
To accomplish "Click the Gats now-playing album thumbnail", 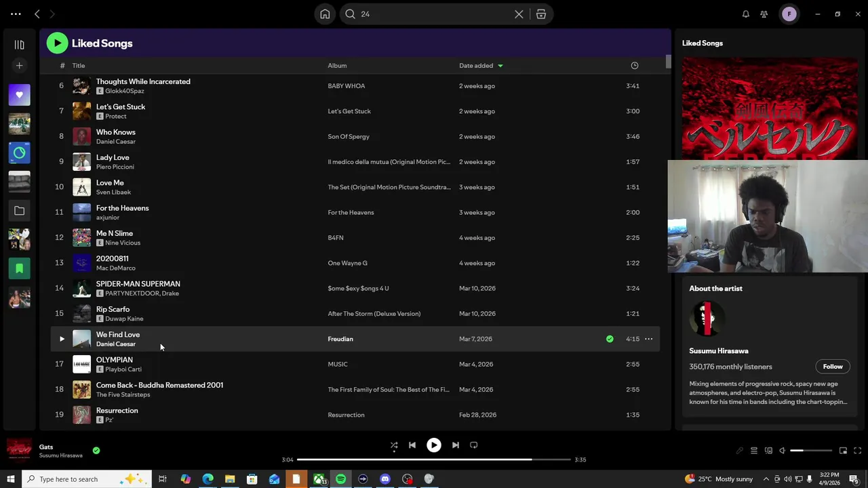I will (x=20, y=450).
